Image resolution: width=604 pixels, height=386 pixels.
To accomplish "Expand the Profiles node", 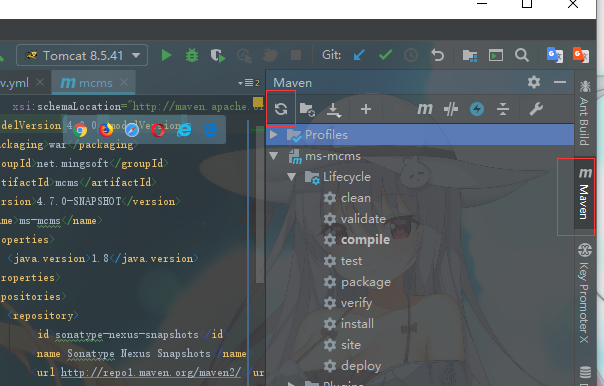I will (x=274, y=135).
